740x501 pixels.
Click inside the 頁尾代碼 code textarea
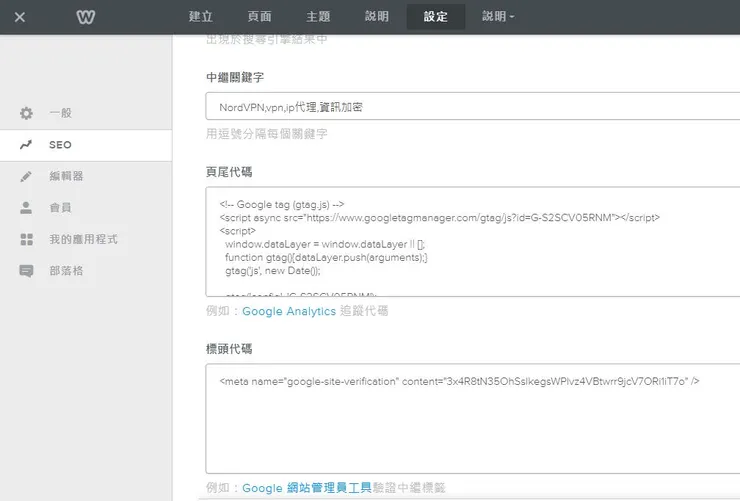pyautogui.click(x=473, y=242)
